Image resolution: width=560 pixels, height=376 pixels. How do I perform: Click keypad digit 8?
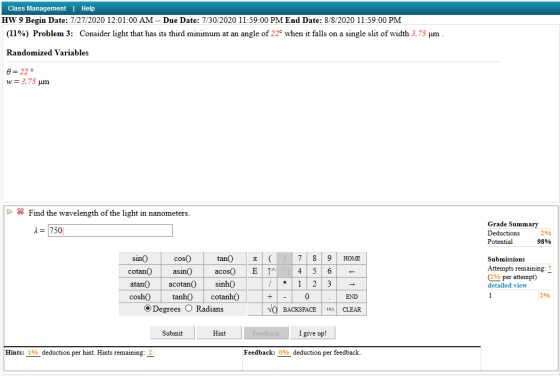pos(314,258)
